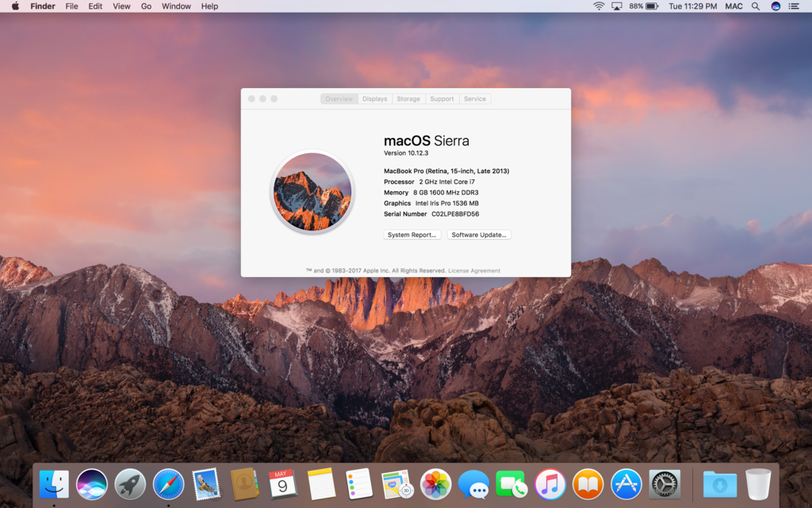Click the Intel Iris Pro 1536 MB text
Image resolution: width=812 pixels, height=508 pixels.
coord(447,203)
